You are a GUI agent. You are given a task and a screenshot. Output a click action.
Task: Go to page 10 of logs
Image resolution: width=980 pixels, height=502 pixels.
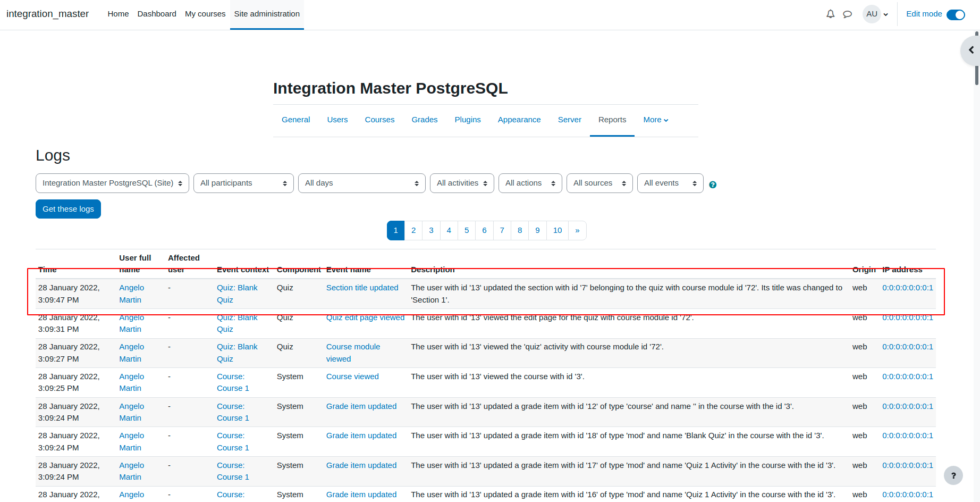(x=557, y=230)
